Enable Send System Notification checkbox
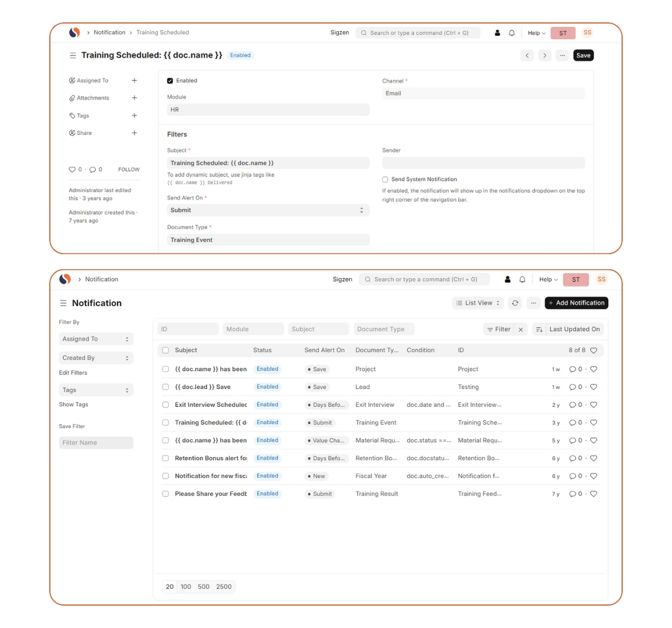The height and width of the screenshot is (628, 672). 385,180
